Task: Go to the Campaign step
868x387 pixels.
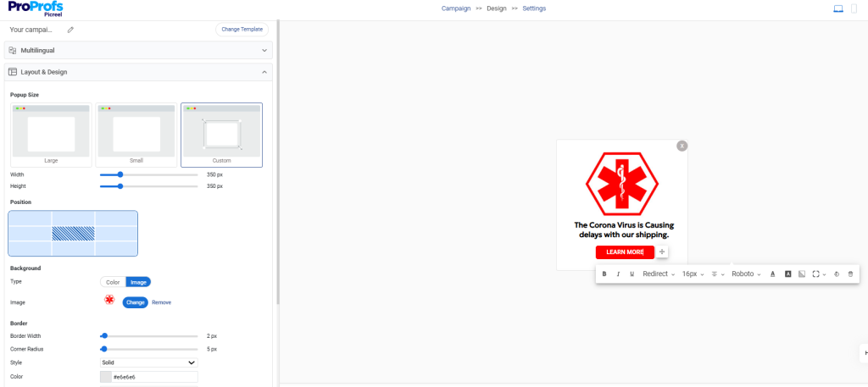Action: pyautogui.click(x=456, y=8)
